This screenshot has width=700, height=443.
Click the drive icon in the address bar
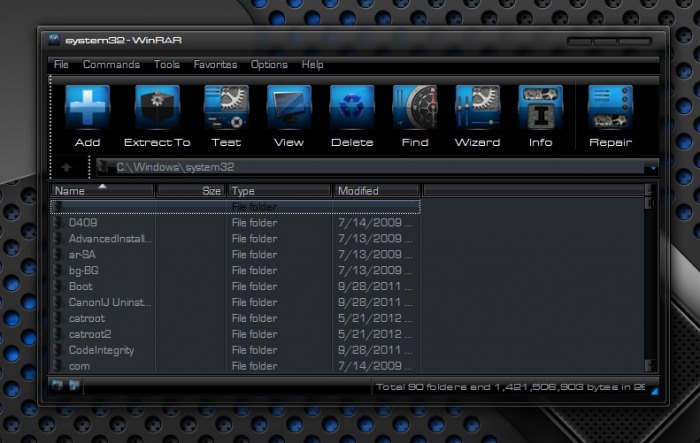(104, 167)
